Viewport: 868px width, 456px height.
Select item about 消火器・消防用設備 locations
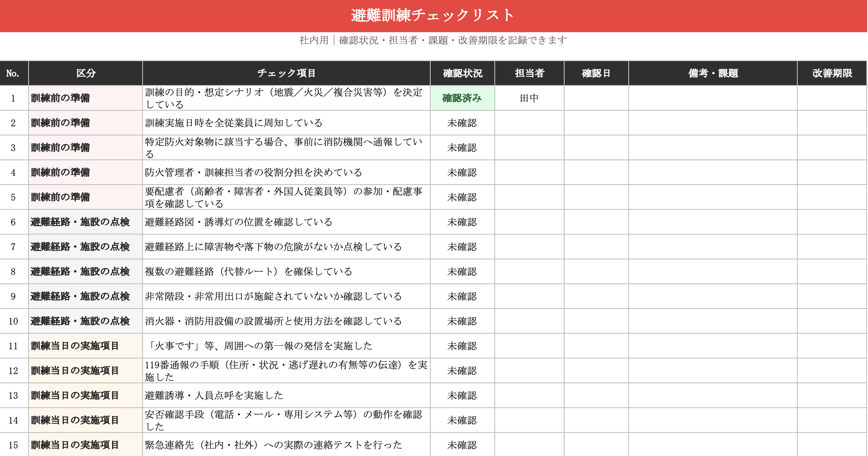click(x=286, y=321)
